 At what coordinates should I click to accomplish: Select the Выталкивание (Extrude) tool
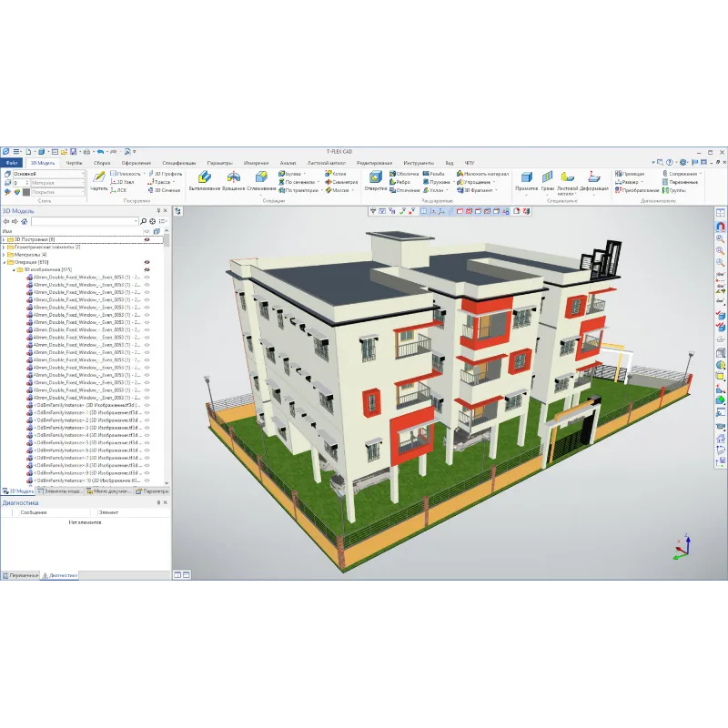coord(204,178)
